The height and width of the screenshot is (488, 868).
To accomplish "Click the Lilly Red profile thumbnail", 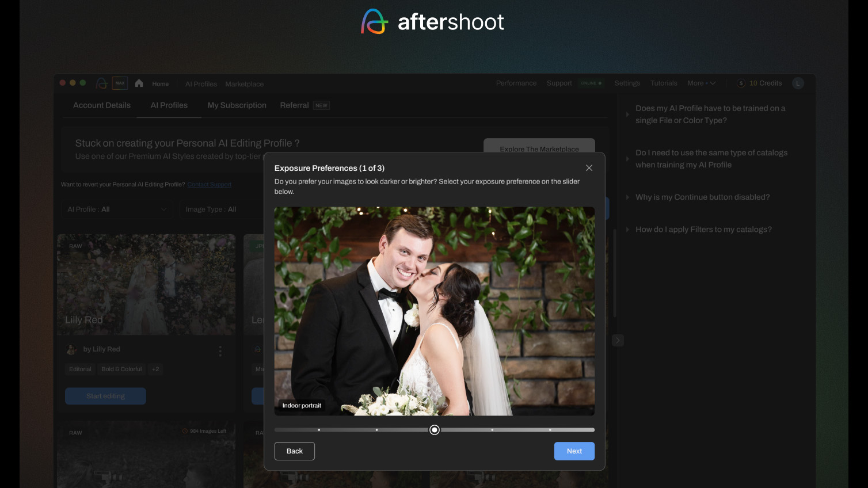I will 146,284.
